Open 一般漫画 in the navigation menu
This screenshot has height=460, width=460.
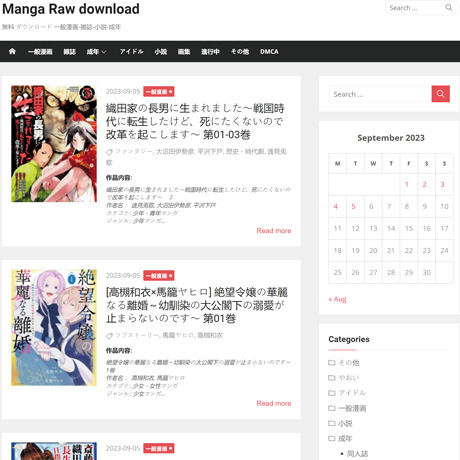click(x=40, y=52)
